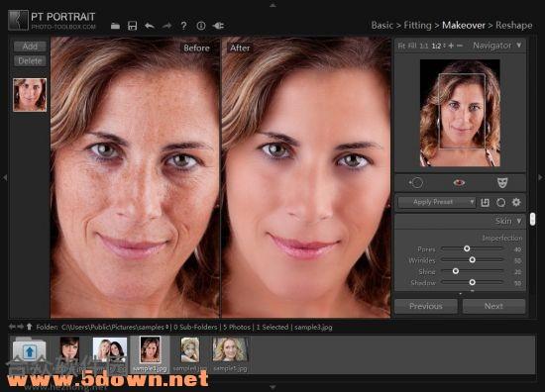
Task: Zoom in with the plus icon
Action: (451, 46)
